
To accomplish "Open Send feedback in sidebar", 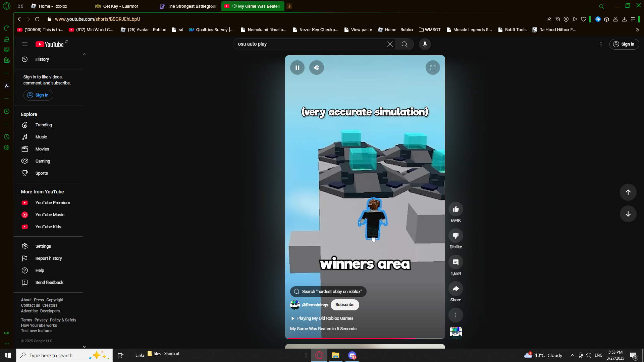I will 49,283.
